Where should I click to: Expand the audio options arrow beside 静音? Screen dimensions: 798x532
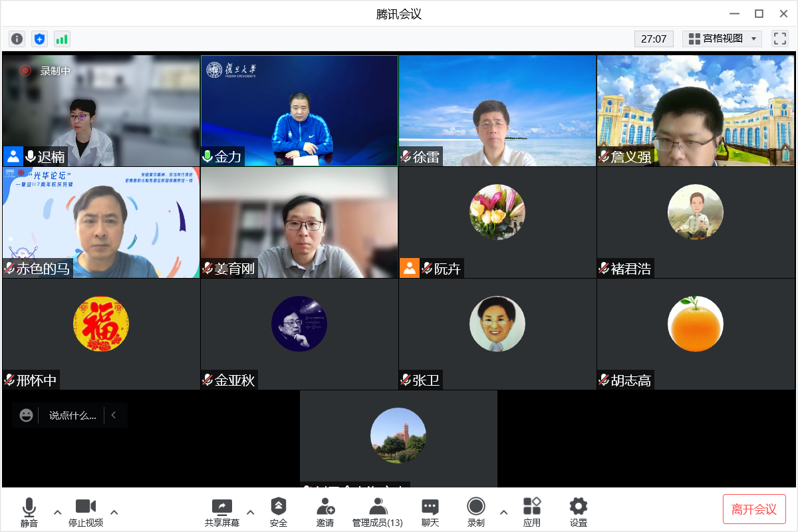[x=58, y=512]
